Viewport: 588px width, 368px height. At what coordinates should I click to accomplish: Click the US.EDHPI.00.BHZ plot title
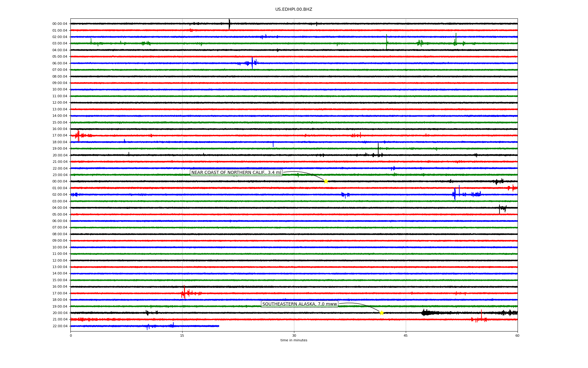(x=294, y=10)
